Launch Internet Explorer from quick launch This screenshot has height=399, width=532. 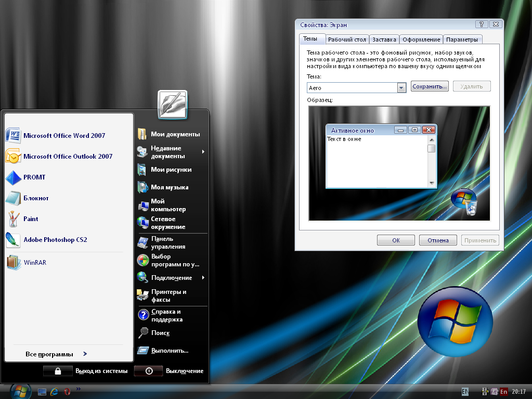coord(54,392)
